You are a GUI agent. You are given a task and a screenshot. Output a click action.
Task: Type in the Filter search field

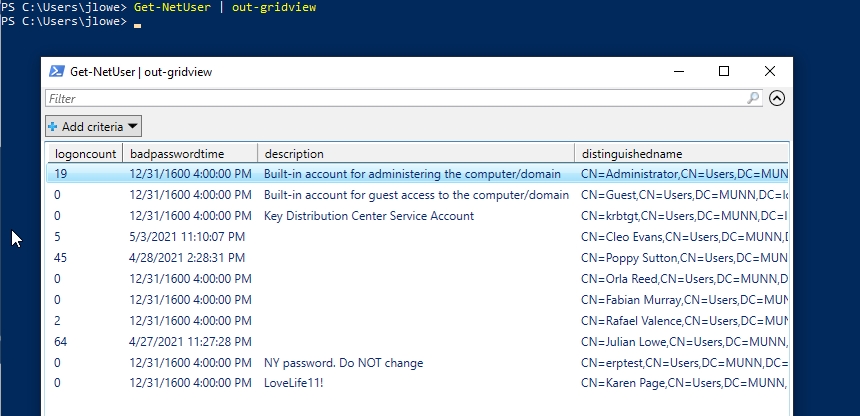[395, 99]
